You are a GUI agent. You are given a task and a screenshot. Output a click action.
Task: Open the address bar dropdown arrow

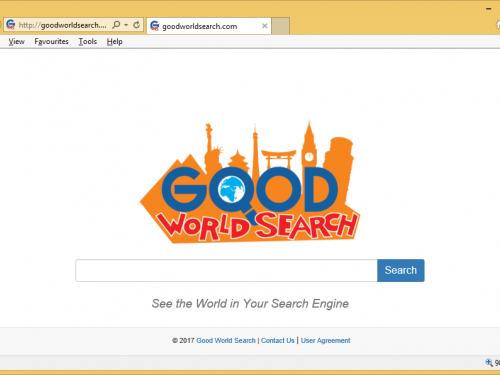pyautogui.click(x=126, y=25)
